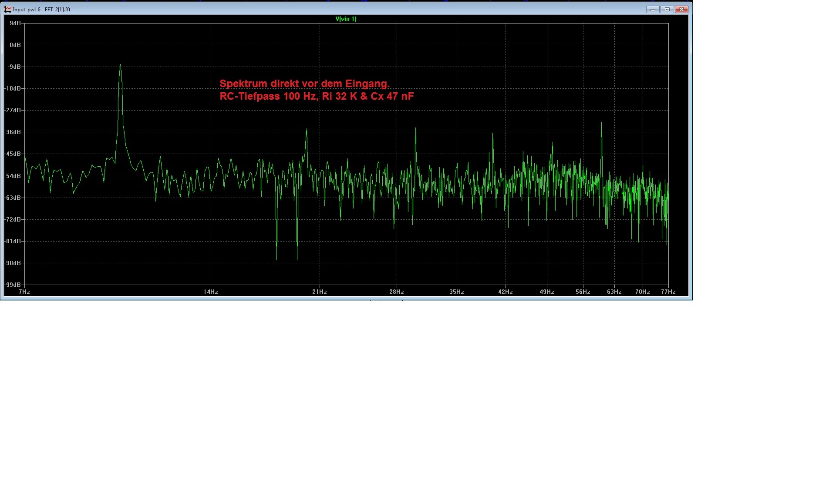Click the -36dB axis label
This screenshot has width=836, height=504.
tap(13, 132)
